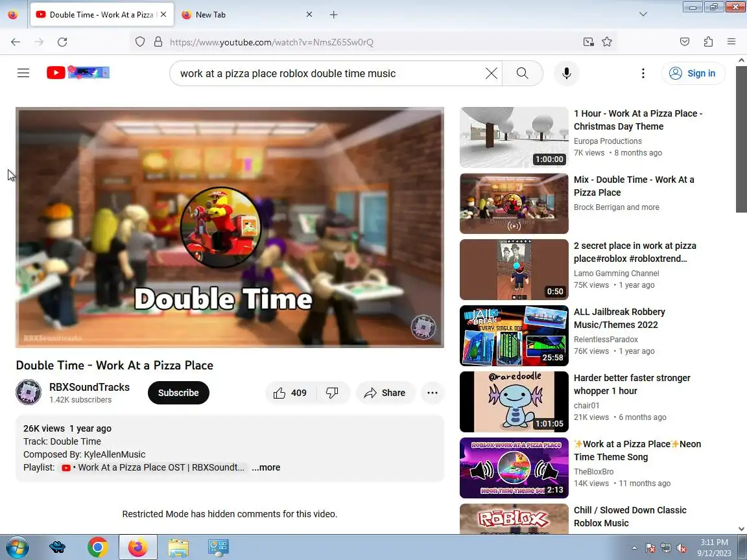The image size is (747, 560).
Task: Open Chill / Slowed Down Classic Roblox Music
Action: (x=630, y=516)
